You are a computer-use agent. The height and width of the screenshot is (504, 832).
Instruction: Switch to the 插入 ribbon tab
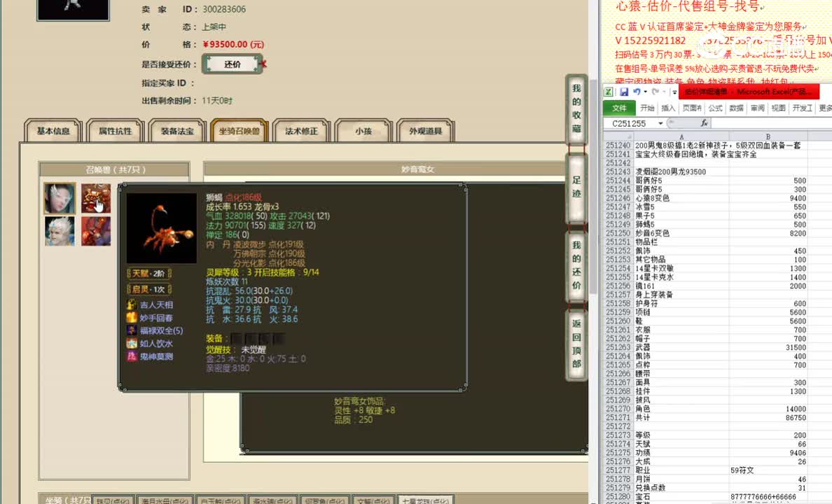(668, 108)
